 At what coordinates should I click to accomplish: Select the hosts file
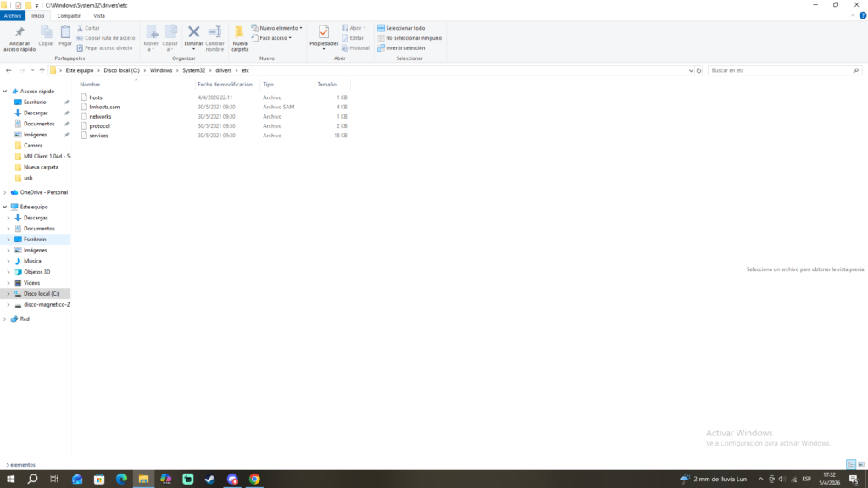[96, 97]
